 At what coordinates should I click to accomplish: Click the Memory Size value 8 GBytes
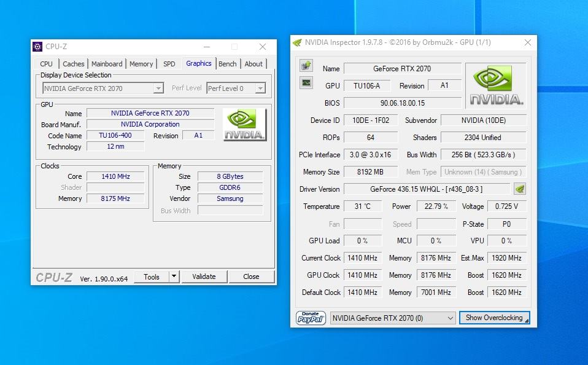[x=230, y=176]
